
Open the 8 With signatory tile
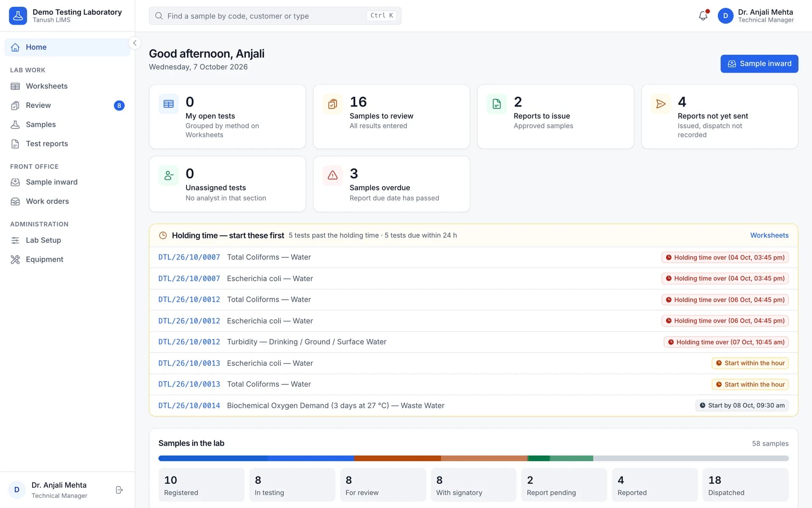[474, 485]
